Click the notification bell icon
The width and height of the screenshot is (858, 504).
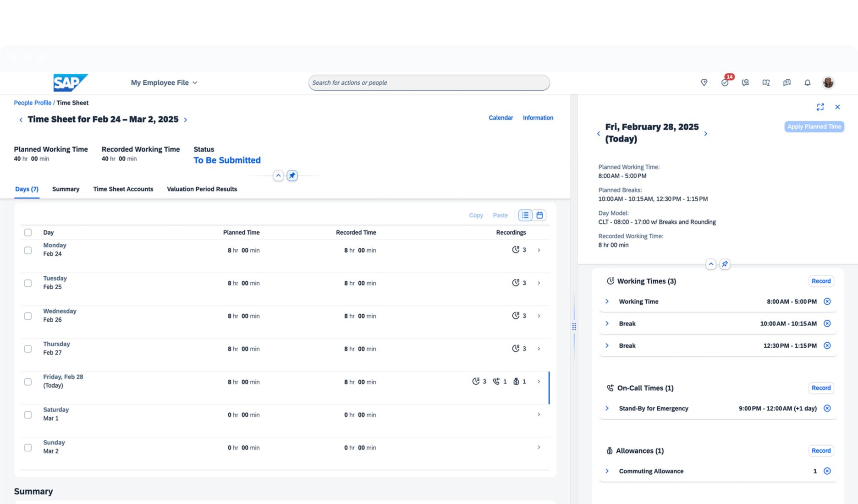coord(807,82)
